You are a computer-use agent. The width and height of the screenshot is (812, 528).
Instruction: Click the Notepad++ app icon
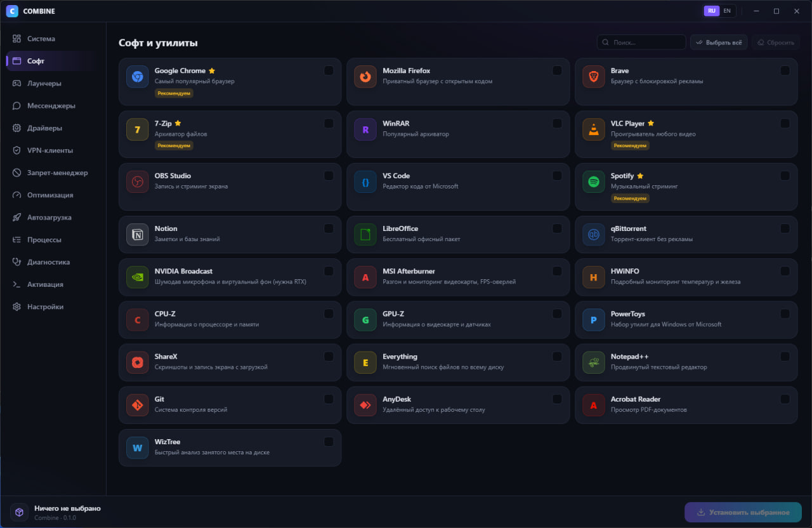[x=594, y=362]
